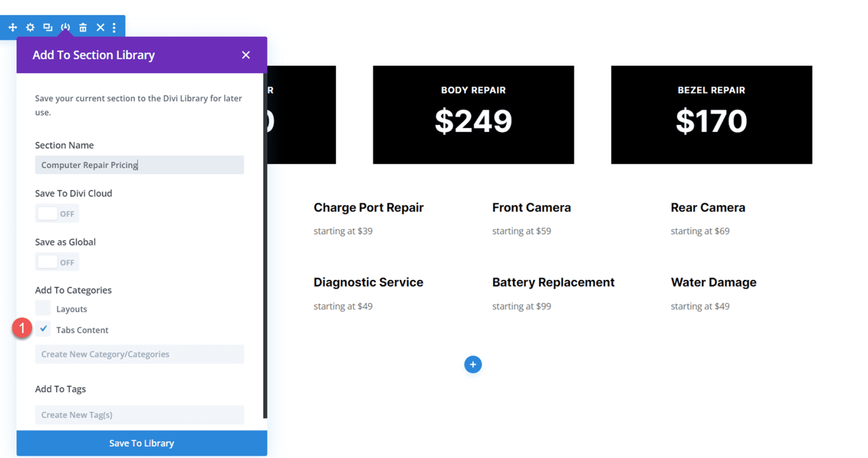Check the Layouts category checkbox
The image size is (868, 458).
click(x=43, y=308)
